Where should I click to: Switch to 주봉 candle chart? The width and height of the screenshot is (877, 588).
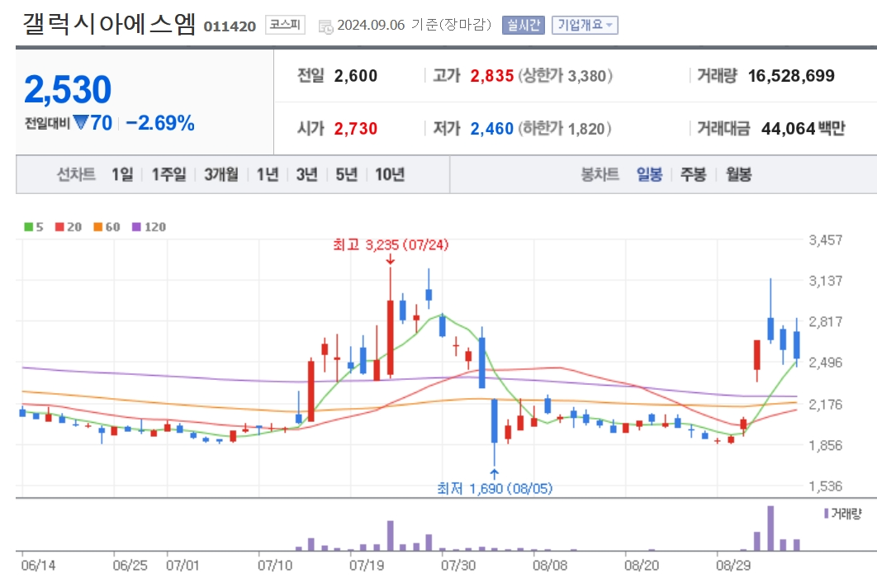pos(693,174)
